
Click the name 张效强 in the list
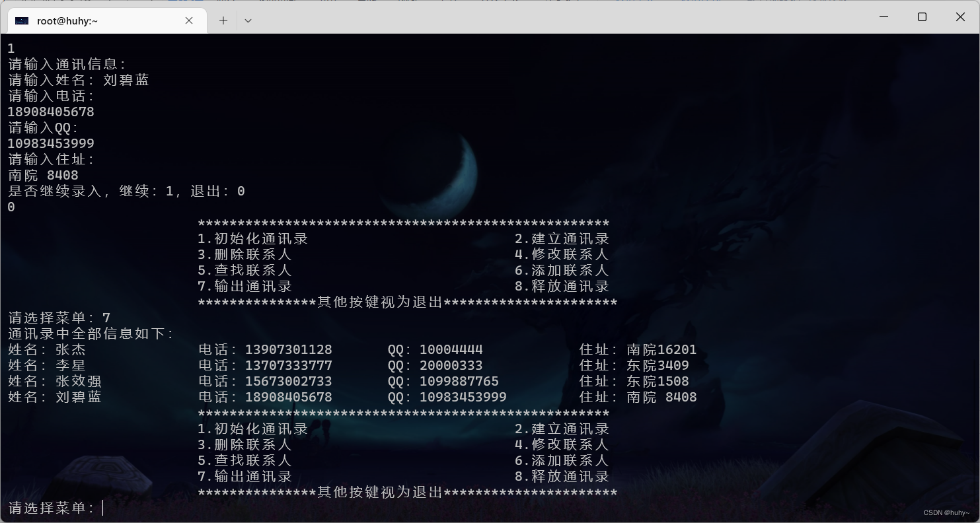click(79, 381)
